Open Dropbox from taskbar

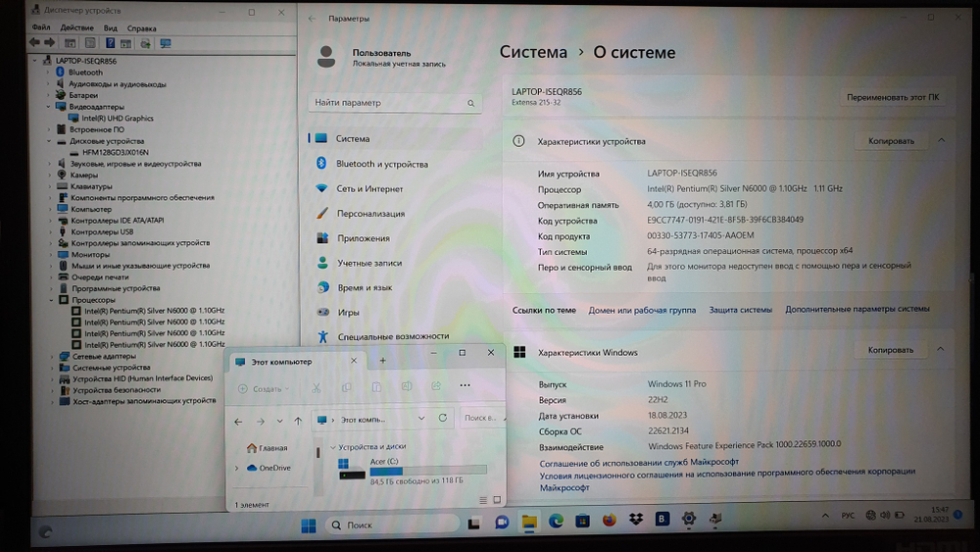pos(636,519)
